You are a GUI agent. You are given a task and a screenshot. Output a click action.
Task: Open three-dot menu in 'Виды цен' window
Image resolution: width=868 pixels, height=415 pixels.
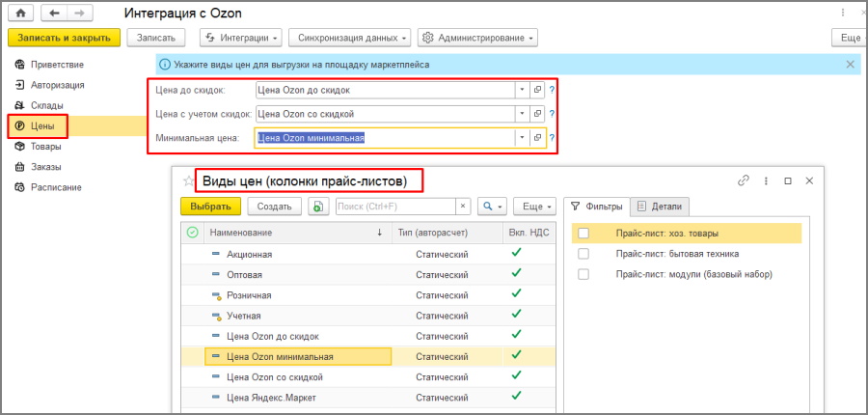[766, 180]
